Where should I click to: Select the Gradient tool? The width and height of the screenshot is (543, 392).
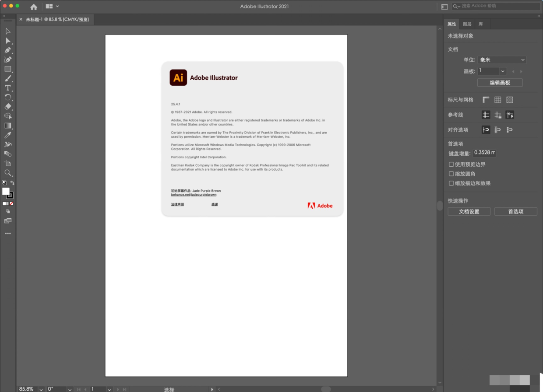pos(8,126)
